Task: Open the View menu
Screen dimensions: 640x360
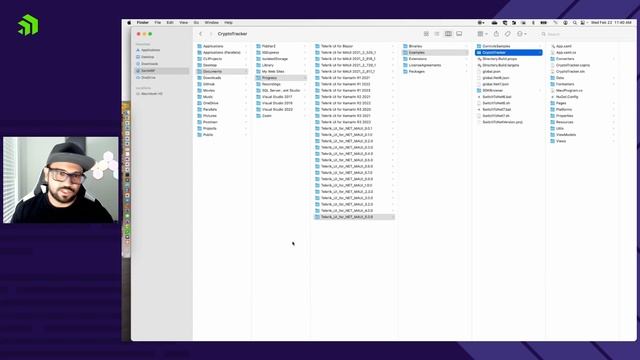Action: coord(184,23)
